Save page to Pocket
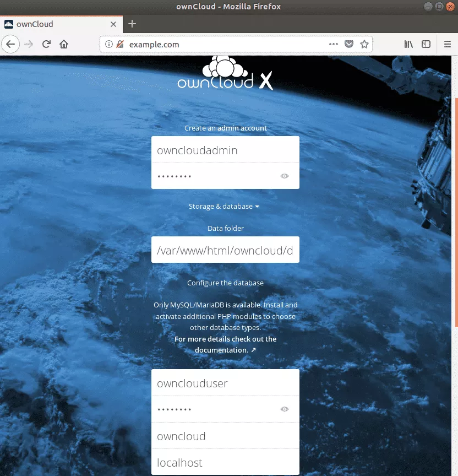The width and height of the screenshot is (458, 476). click(x=349, y=44)
